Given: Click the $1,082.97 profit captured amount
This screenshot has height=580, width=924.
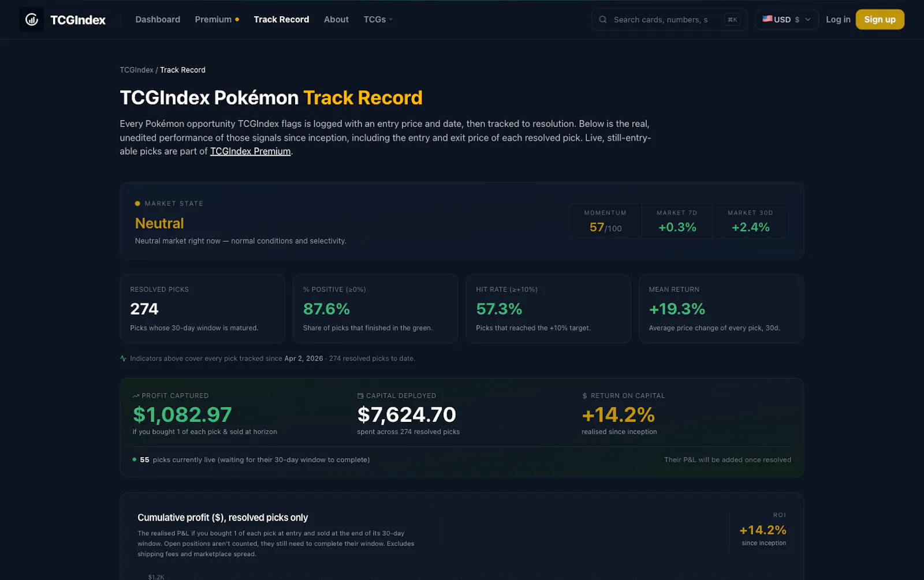Looking at the screenshot, I should pyautogui.click(x=182, y=414).
